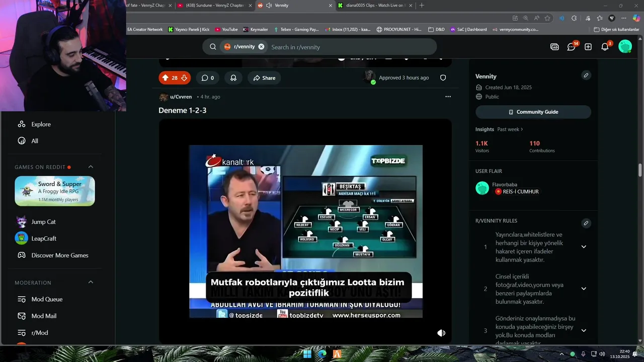Expand rule 2 chevron

pos(584,289)
